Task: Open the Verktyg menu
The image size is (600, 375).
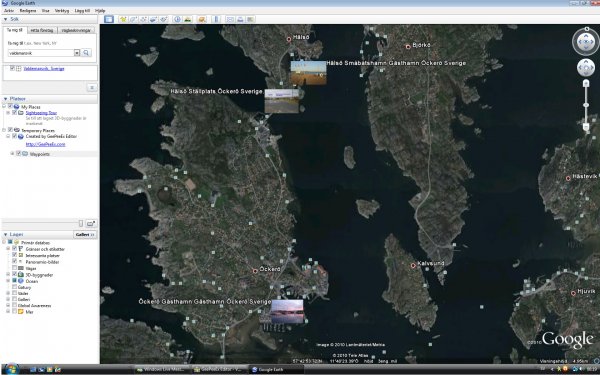Action: point(62,11)
